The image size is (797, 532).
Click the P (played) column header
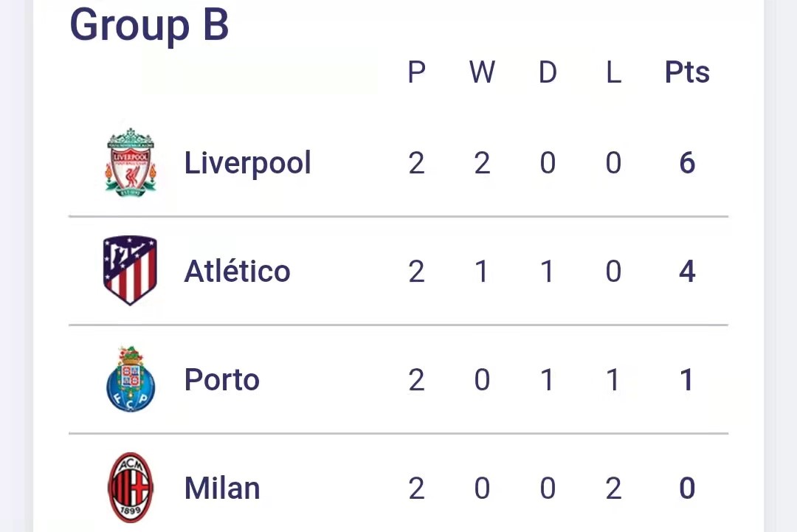(416, 72)
